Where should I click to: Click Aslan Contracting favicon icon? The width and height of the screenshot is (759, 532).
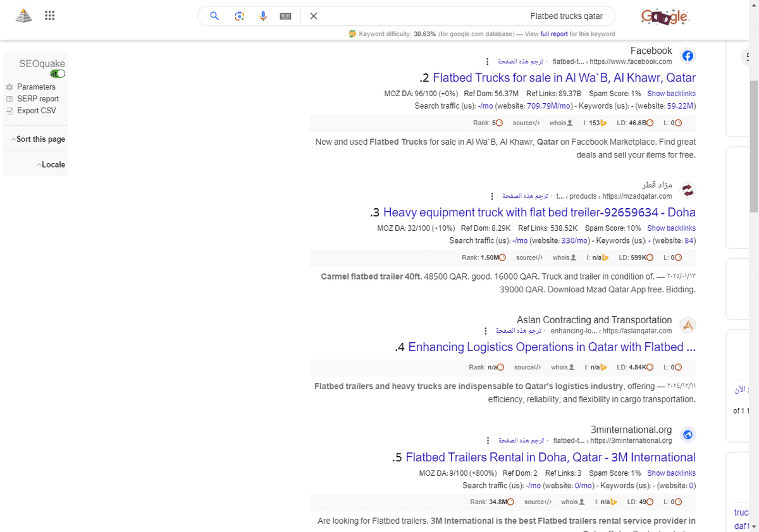pyautogui.click(x=688, y=325)
